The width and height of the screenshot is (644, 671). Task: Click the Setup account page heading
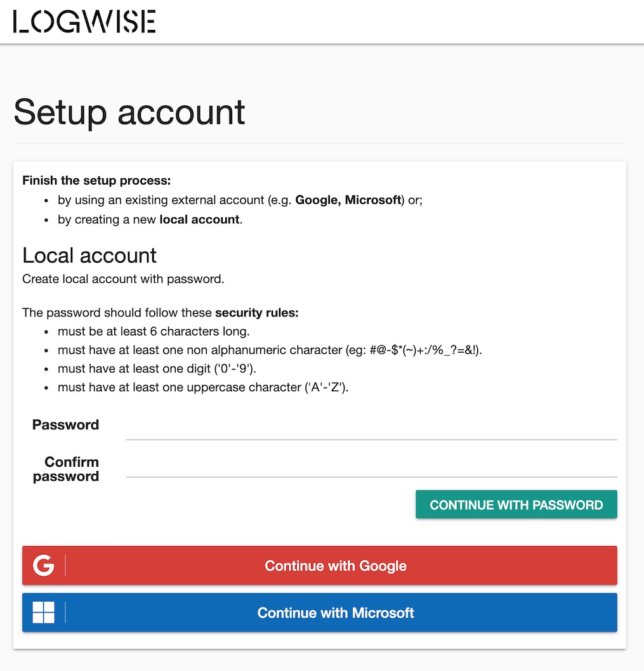pos(129,112)
